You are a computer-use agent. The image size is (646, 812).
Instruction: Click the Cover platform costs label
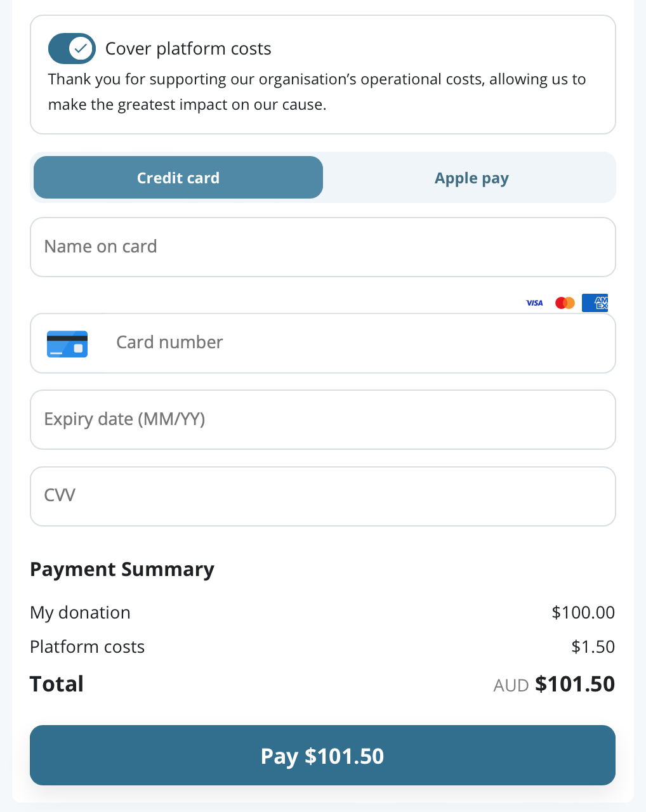point(188,49)
